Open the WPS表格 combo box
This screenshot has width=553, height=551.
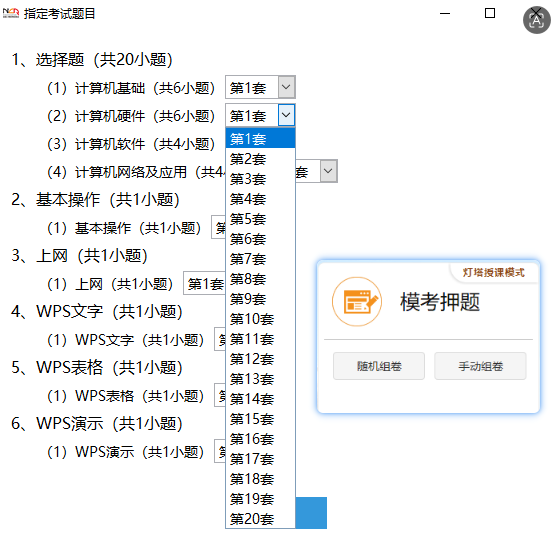tap(220, 395)
